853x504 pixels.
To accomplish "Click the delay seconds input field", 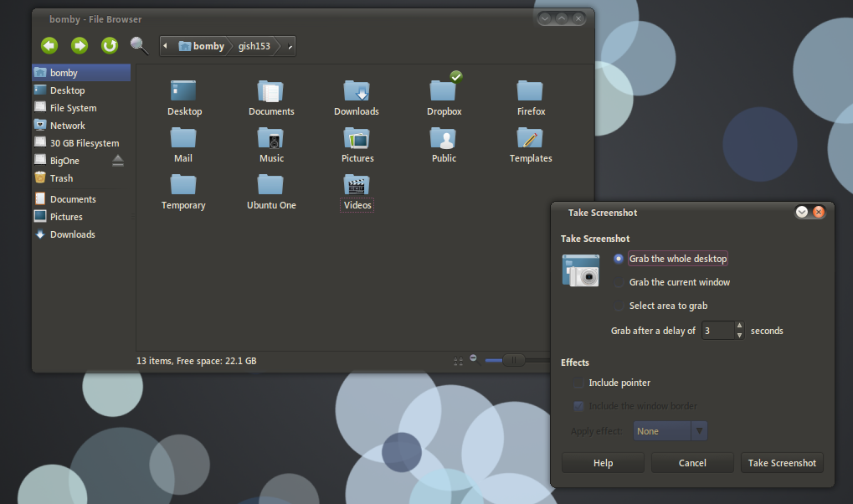I will pos(718,331).
